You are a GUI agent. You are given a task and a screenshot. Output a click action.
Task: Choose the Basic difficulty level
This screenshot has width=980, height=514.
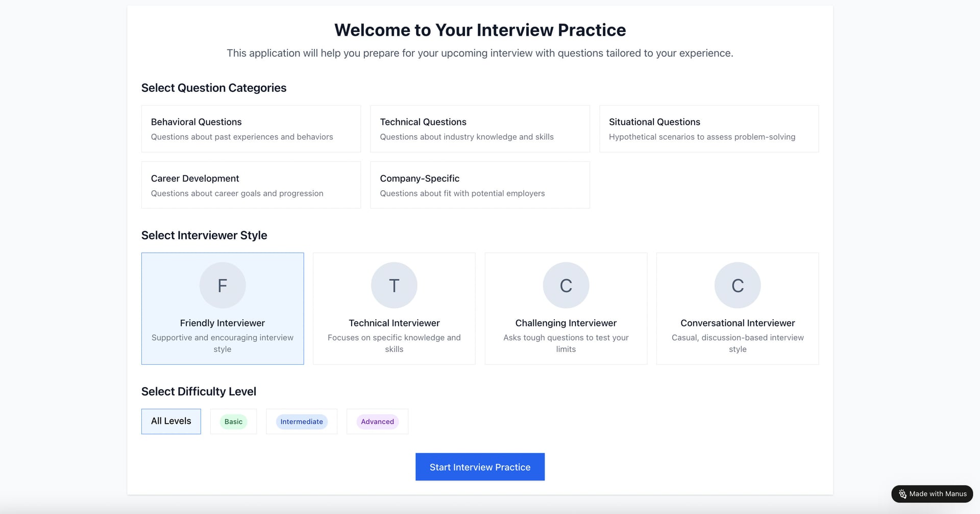(233, 422)
